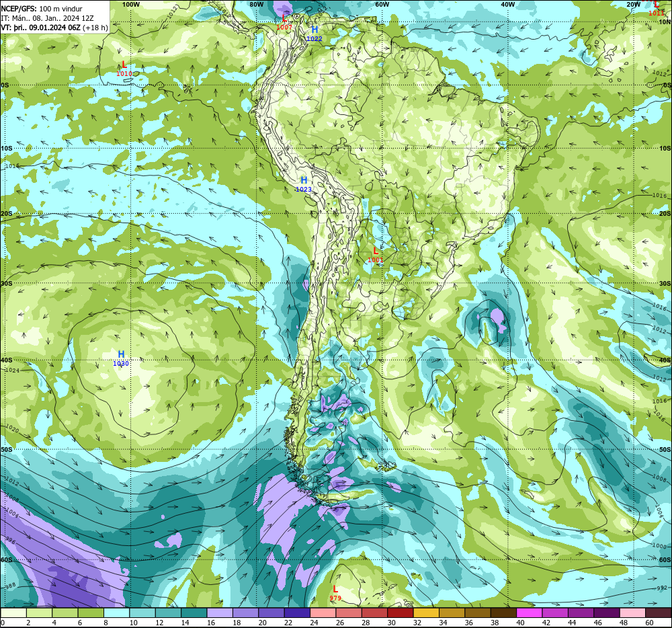Pick the 48–60 light pink legend swatch

(633, 613)
